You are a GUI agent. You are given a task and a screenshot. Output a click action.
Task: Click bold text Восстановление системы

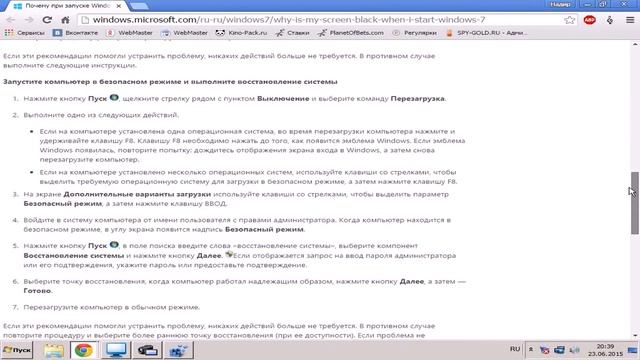point(73,256)
